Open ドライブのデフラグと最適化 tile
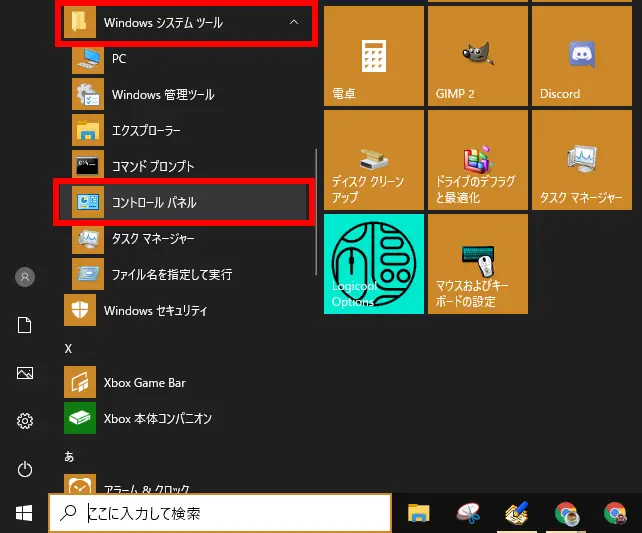642x533 pixels. pyautogui.click(x=478, y=160)
